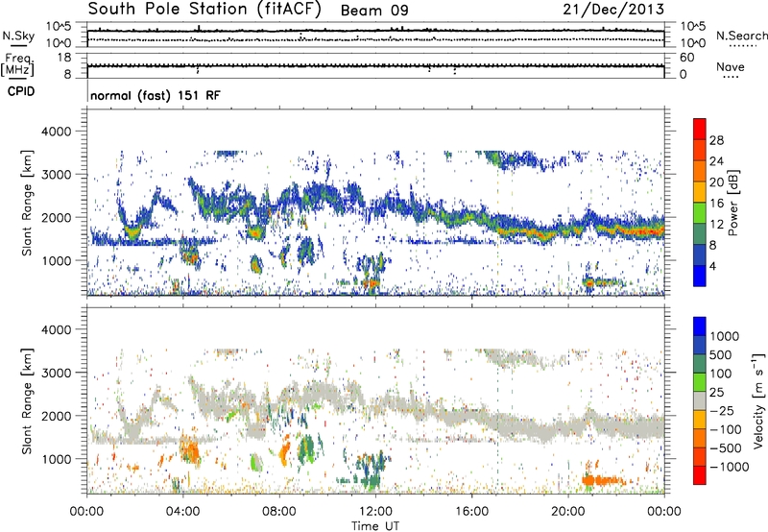Click the 'Beam 09' label
The width and height of the screenshot is (768, 532).
point(374,11)
